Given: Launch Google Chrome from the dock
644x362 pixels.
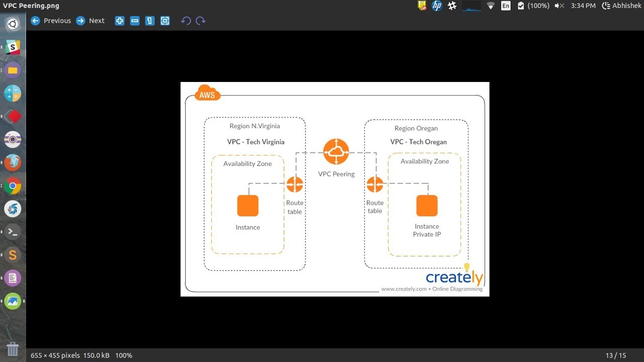Looking at the screenshot, I should click(x=13, y=186).
